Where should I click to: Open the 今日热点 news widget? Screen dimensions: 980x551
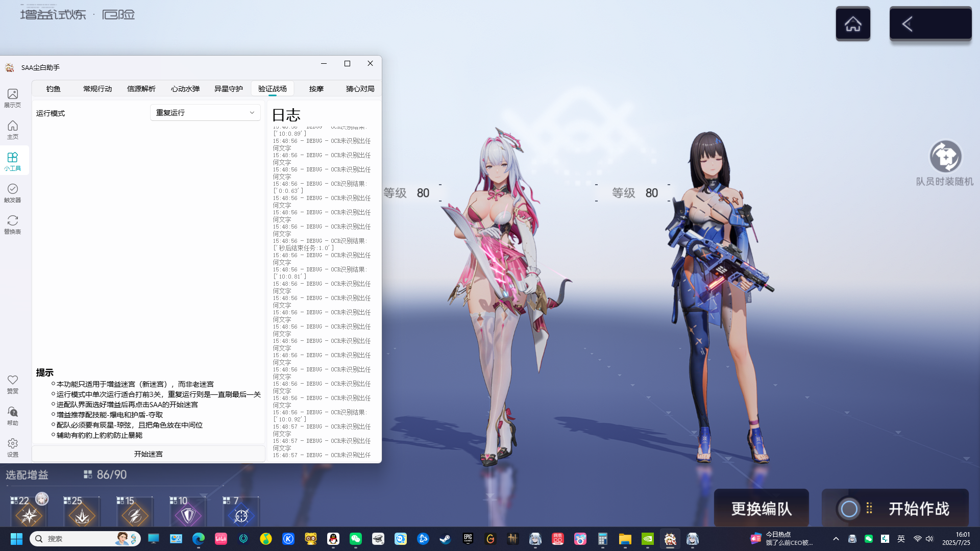click(782, 539)
